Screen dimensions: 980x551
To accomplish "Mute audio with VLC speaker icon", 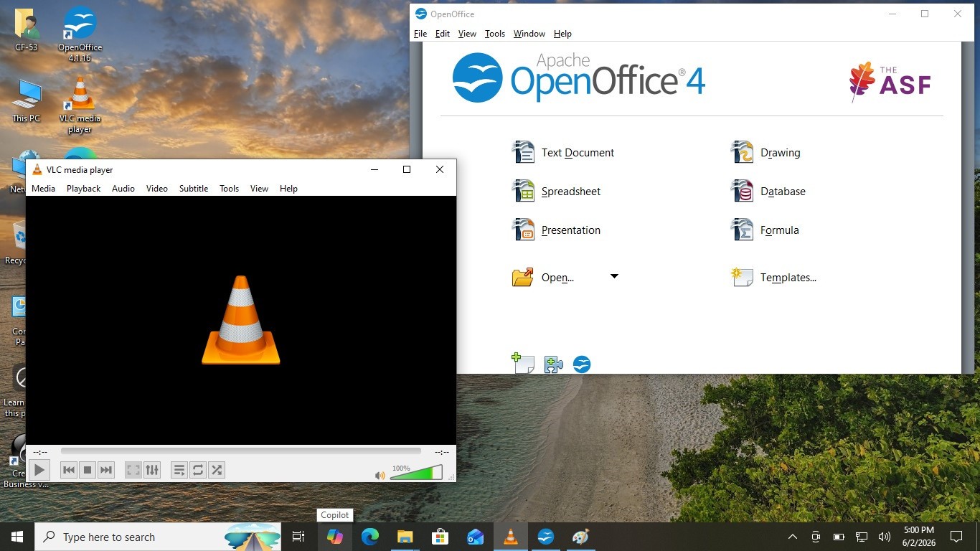I will [x=380, y=475].
